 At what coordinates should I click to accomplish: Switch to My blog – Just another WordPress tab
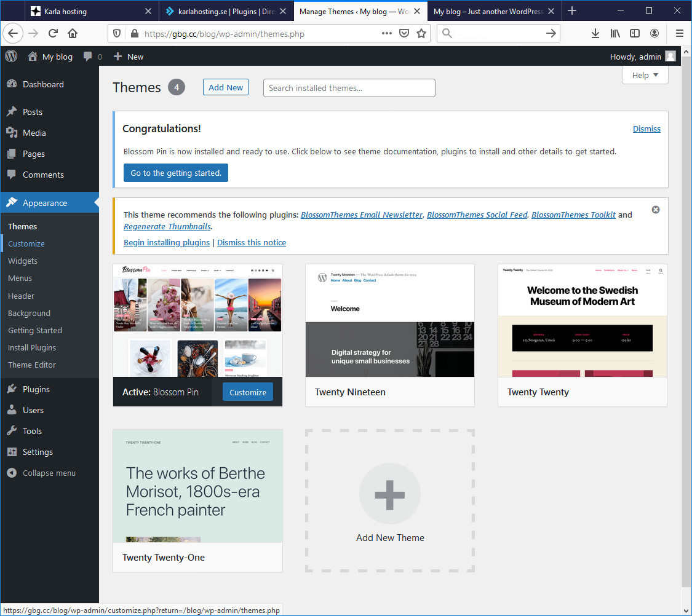point(493,11)
